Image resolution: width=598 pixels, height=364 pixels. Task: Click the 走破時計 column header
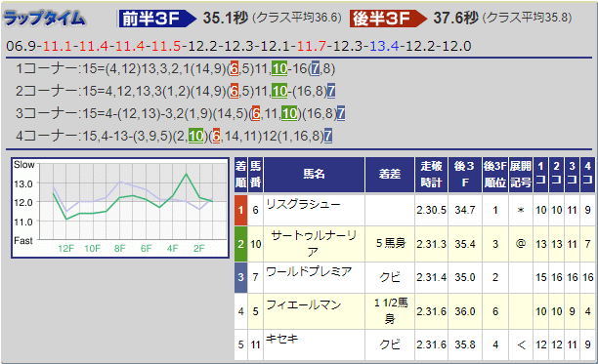tap(431, 175)
